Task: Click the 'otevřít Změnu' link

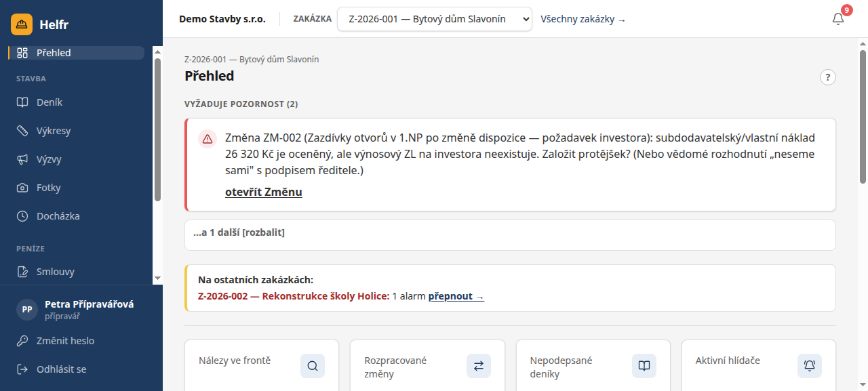Action: pos(264,192)
